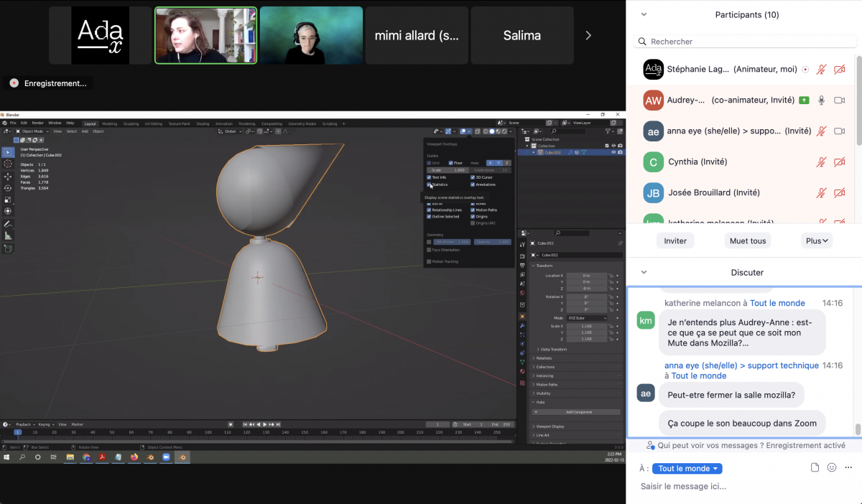Open Blender Render menu
862x504 pixels.
tap(37, 123)
